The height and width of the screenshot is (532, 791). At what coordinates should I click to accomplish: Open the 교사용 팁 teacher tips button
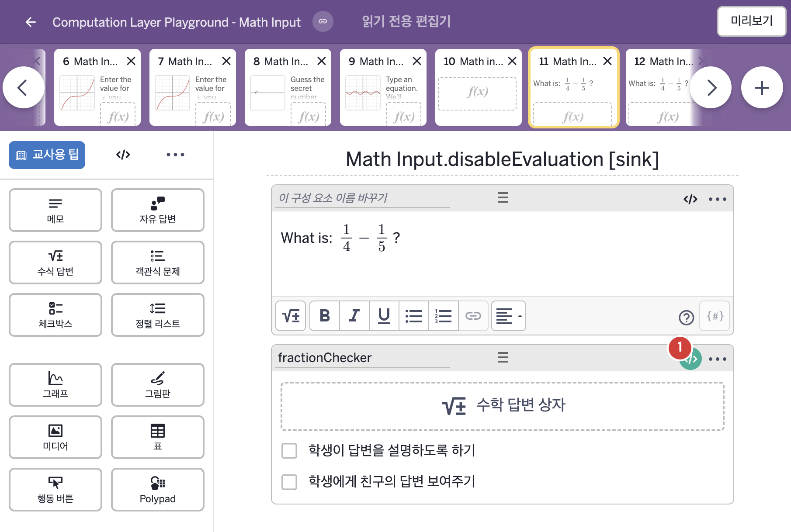coord(47,155)
